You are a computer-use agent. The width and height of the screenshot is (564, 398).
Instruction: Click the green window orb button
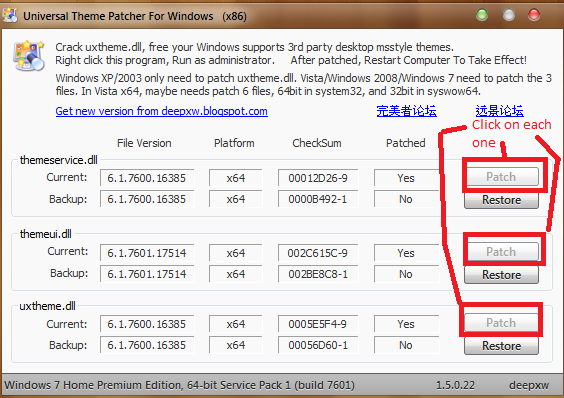(482, 15)
